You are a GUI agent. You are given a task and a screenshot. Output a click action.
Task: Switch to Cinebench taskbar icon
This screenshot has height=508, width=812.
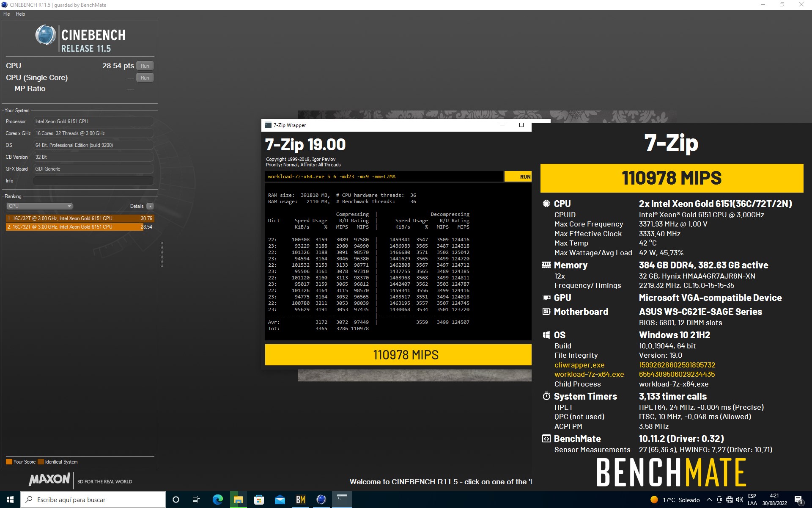321,500
